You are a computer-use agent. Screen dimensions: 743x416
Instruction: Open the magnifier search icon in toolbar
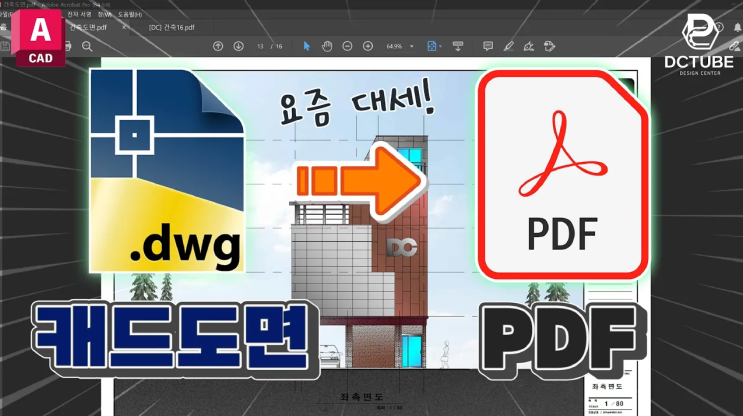pyautogui.click(x=87, y=46)
